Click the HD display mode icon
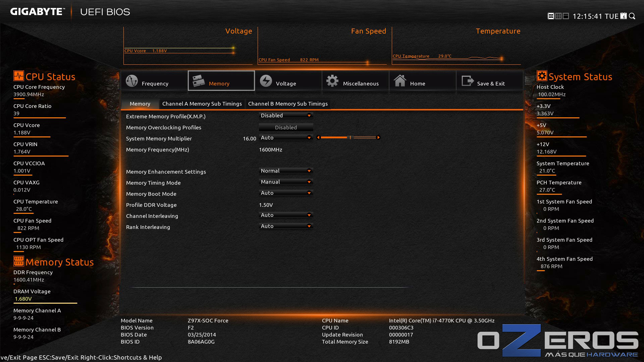This screenshot has height=362, width=644. pyautogui.click(x=551, y=16)
